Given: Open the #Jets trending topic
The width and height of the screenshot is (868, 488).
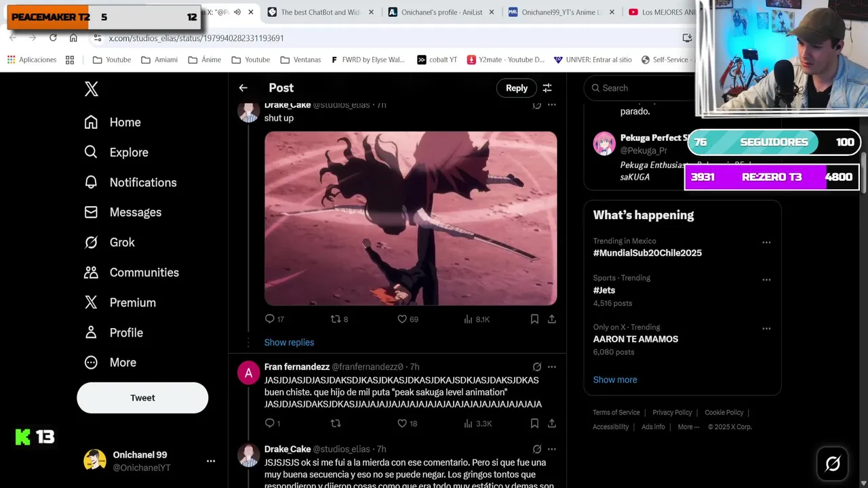Looking at the screenshot, I should [604, 290].
